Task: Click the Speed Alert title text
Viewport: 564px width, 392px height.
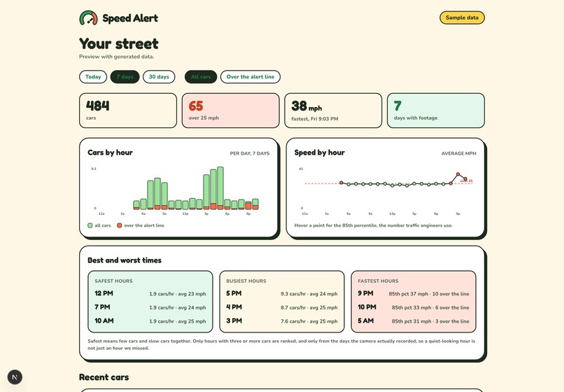Action: pos(130,18)
